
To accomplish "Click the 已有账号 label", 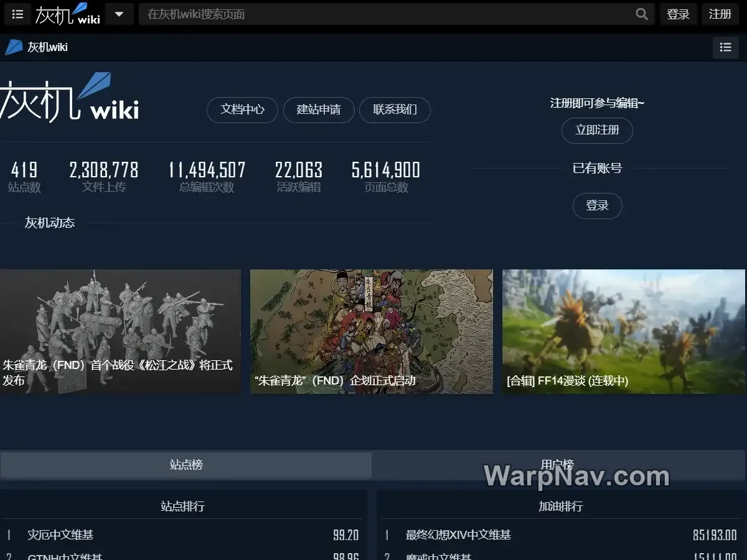I will [x=597, y=168].
